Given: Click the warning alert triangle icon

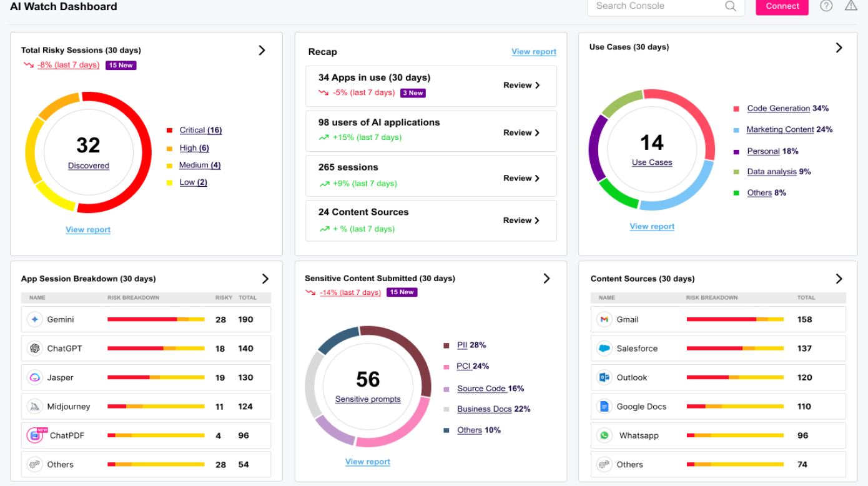Looking at the screenshot, I should pyautogui.click(x=851, y=6).
